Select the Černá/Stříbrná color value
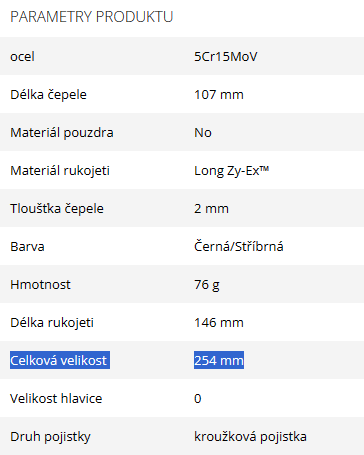 click(x=239, y=247)
